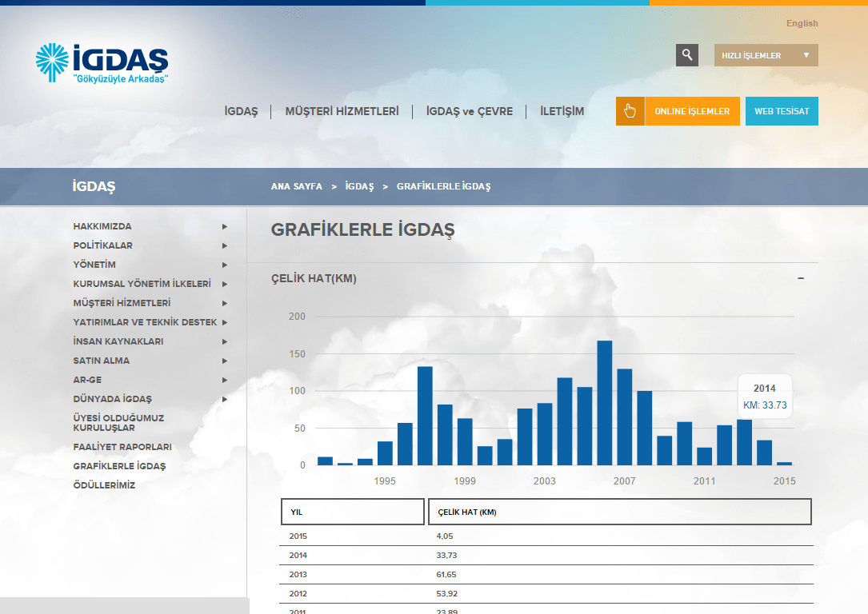Screen dimensions: 868x614
Task: Expand the Dünyada İGDAŞ submenu arrow
Action: coord(225,400)
